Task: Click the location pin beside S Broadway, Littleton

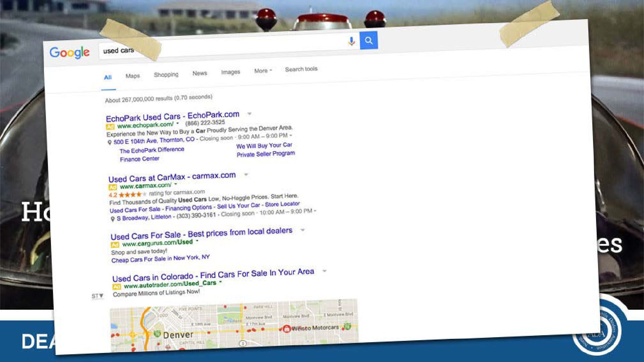Action: 113,219
